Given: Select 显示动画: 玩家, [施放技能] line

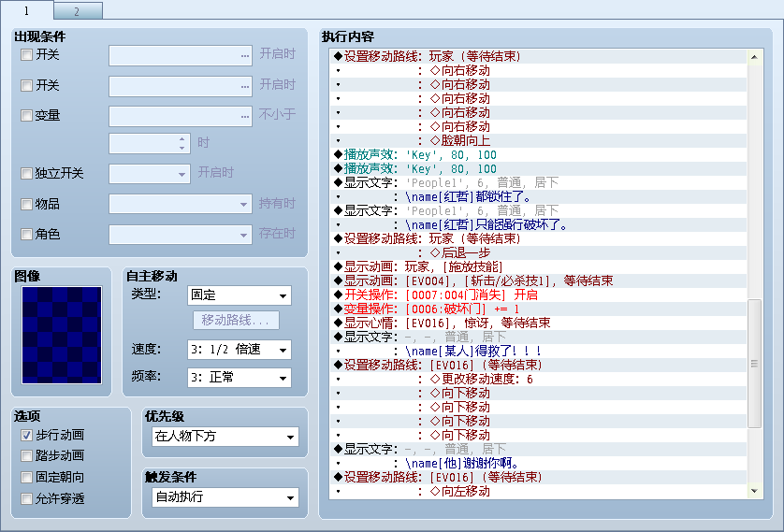Looking at the screenshot, I should point(538,266).
